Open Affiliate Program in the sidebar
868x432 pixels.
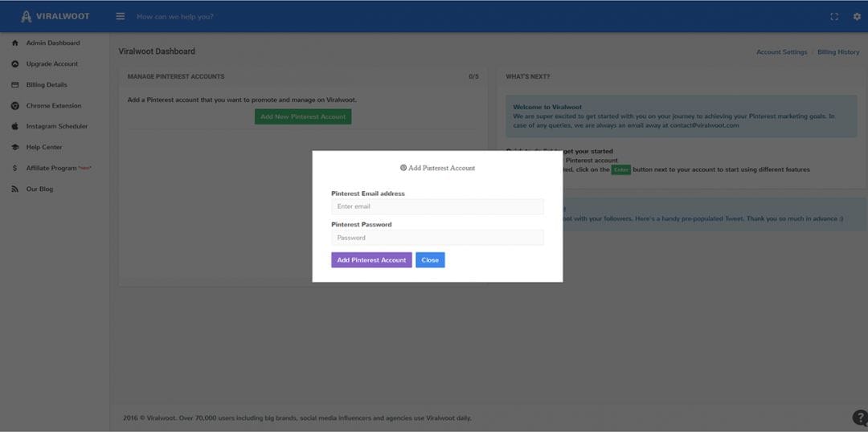51,169
